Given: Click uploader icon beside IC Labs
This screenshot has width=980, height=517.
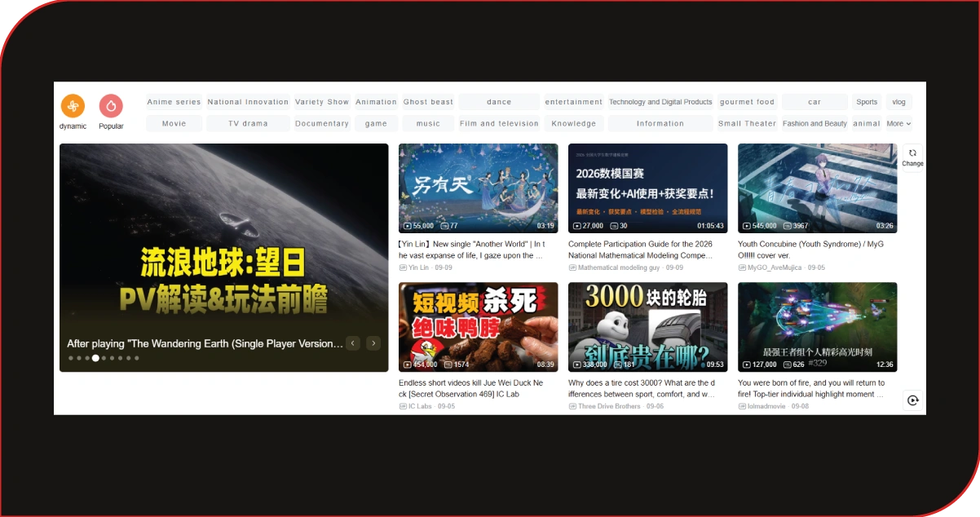Looking at the screenshot, I should click(403, 406).
